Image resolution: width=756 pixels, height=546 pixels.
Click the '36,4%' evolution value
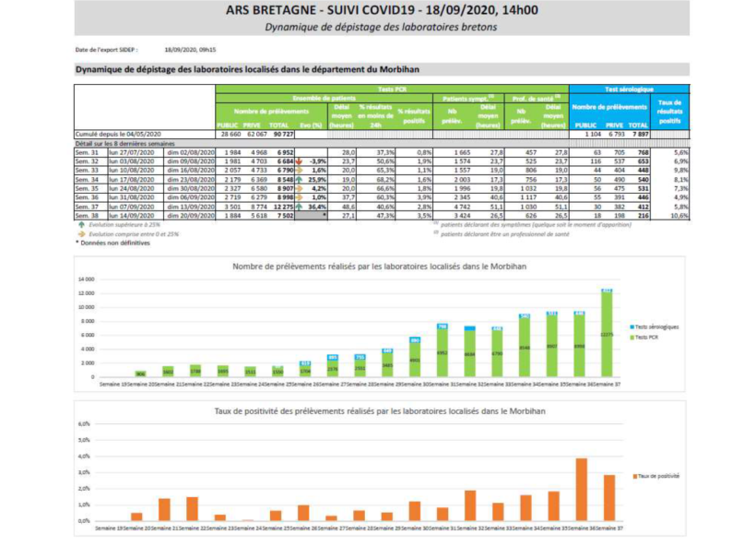pyautogui.click(x=317, y=207)
